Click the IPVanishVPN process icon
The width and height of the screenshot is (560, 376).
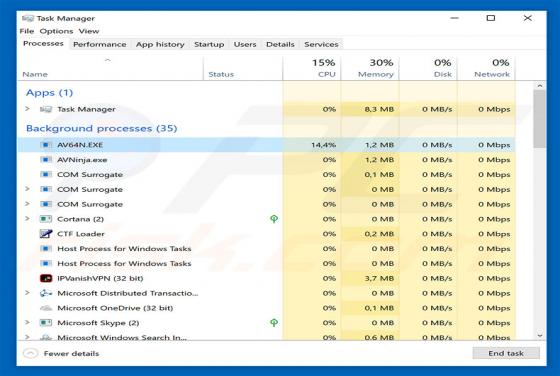(x=46, y=278)
